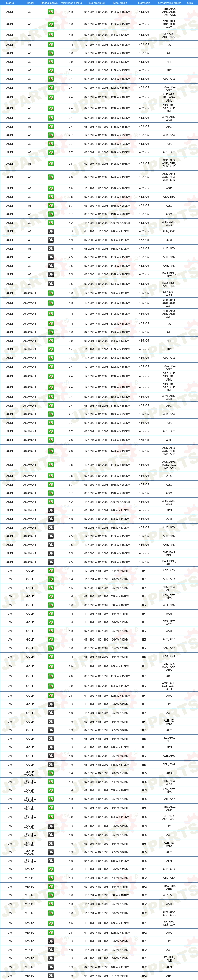
Task: Click petrol icon in GOLF VARIANT 1.4 40kW row
Action: (x=51, y=773)
